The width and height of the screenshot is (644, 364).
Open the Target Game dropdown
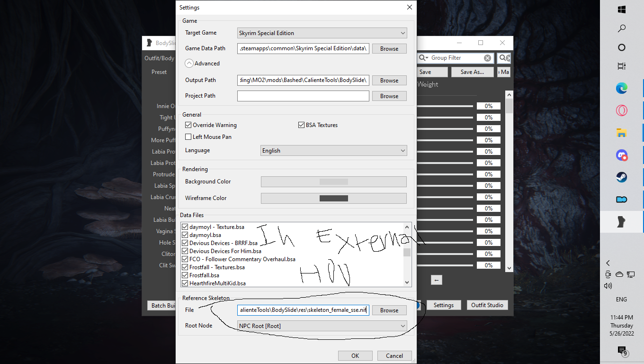322,33
